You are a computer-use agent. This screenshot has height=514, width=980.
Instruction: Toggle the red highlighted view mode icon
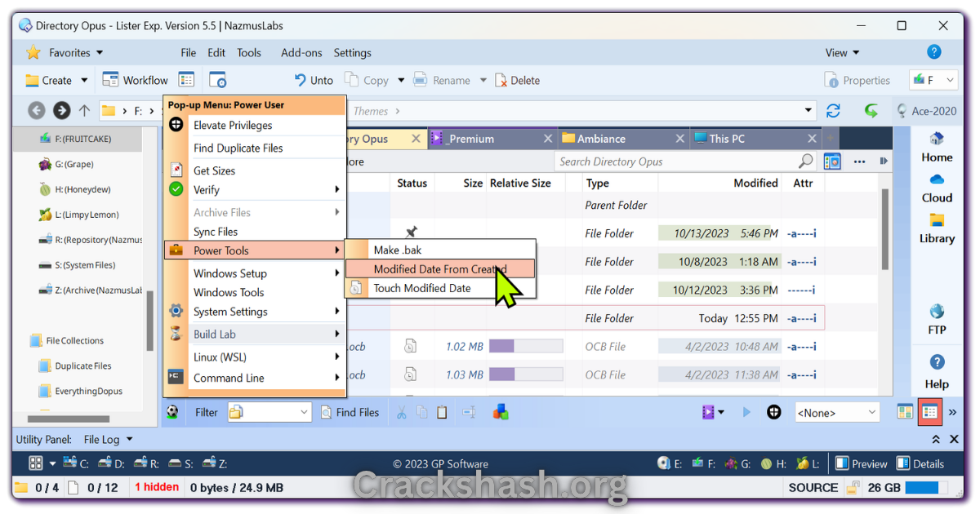pyautogui.click(x=929, y=412)
